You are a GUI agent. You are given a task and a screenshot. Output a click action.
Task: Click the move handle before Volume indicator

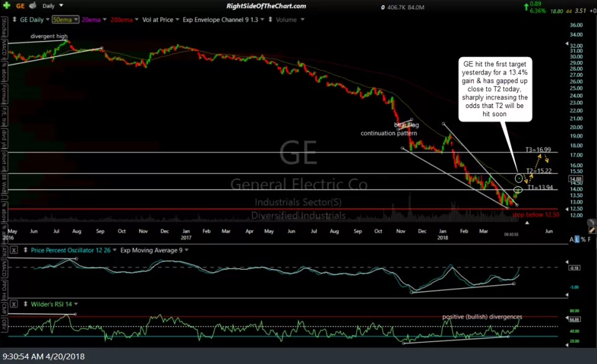click(271, 19)
